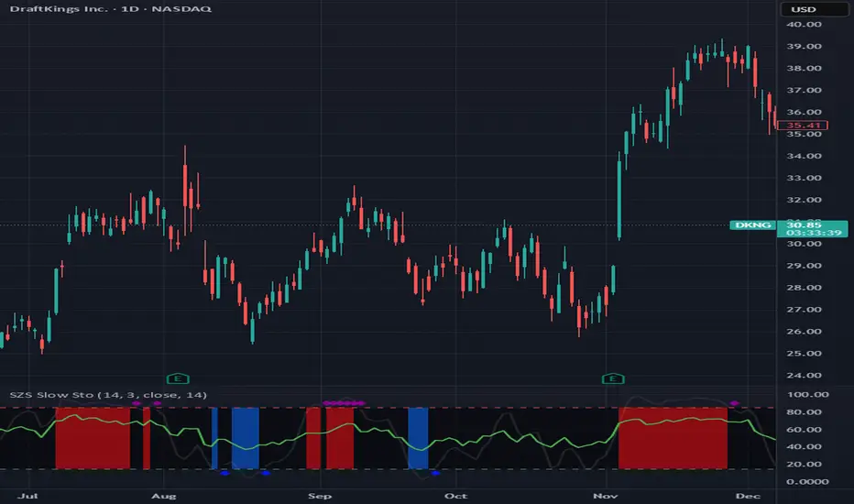Click the 40.00 price axis label
This screenshot has width=854, height=504.
pos(804,25)
